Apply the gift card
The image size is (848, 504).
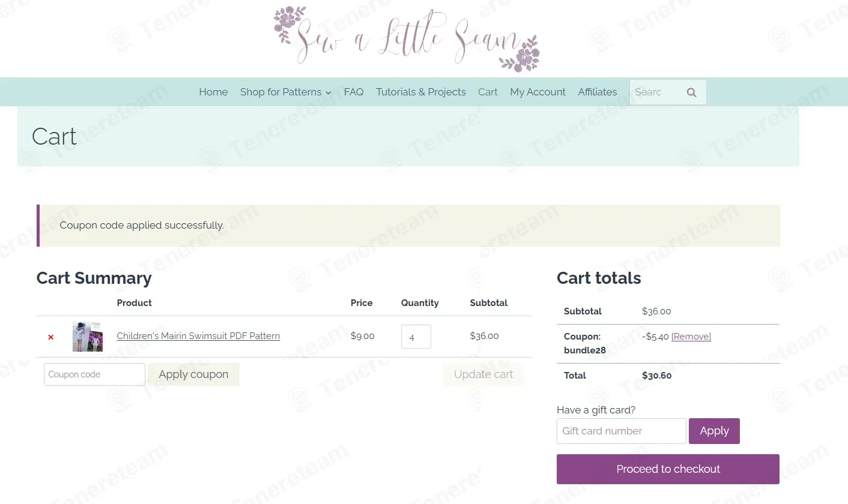(x=714, y=431)
